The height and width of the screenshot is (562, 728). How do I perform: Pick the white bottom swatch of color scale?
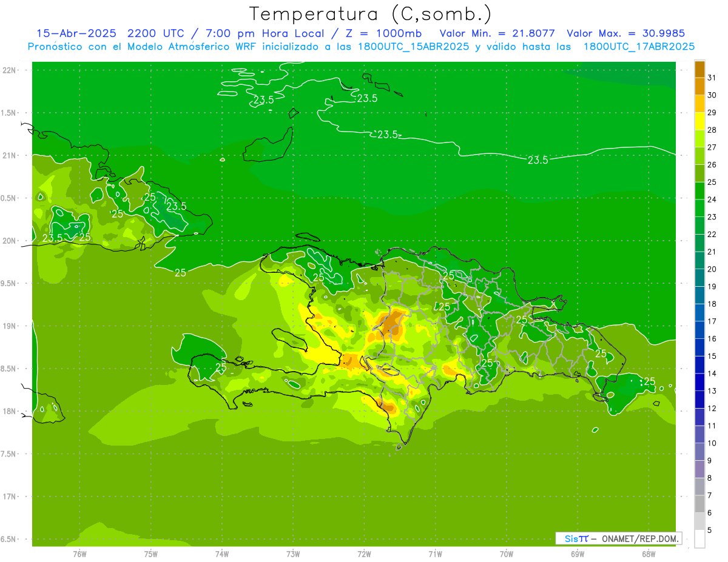699,538
